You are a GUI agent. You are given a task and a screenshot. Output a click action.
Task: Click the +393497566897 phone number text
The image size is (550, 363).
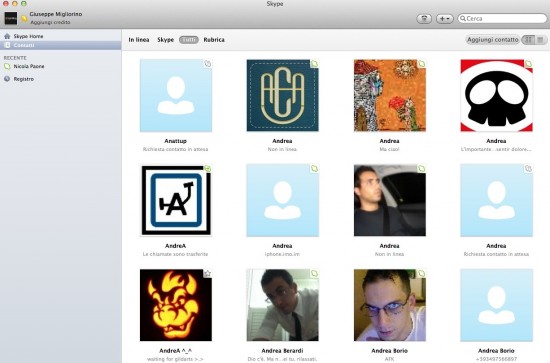tap(496, 359)
